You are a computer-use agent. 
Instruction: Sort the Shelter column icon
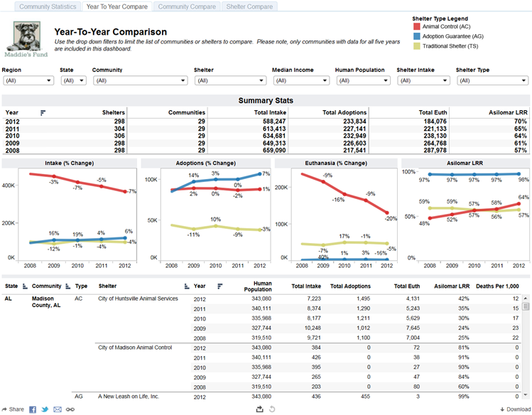pyautogui.click(x=187, y=286)
